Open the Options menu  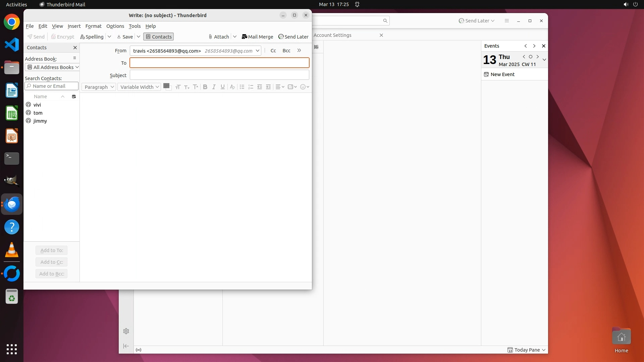(115, 26)
